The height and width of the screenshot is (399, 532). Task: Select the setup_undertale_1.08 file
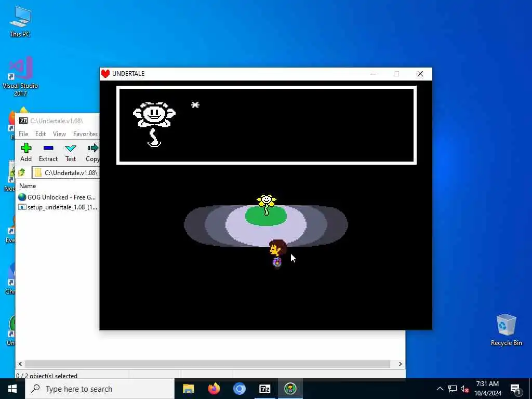(58, 207)
